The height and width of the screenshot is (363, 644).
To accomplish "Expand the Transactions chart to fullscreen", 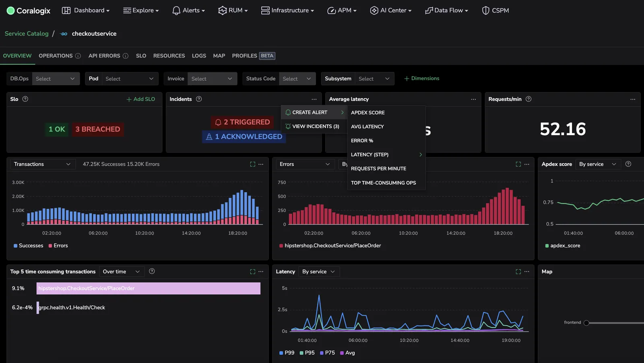I will (x=253, y=164).
